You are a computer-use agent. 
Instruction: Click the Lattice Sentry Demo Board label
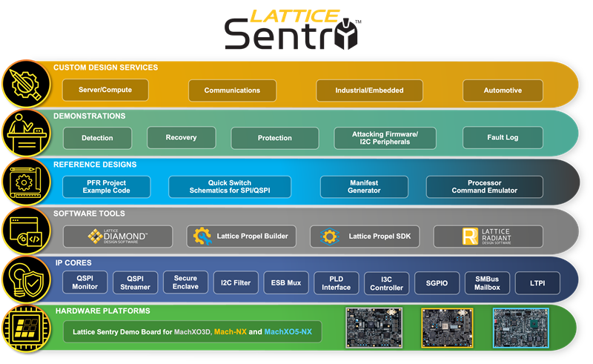point(193,331)
